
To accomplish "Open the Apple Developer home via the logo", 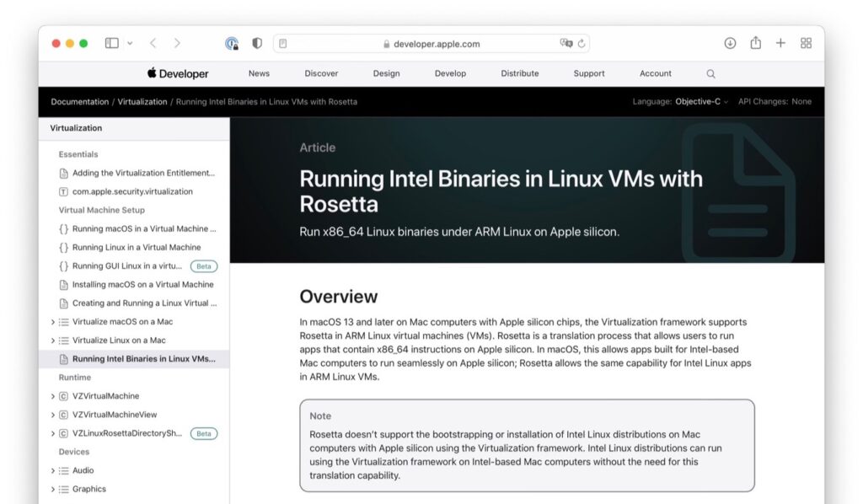I will click(176, 73).
